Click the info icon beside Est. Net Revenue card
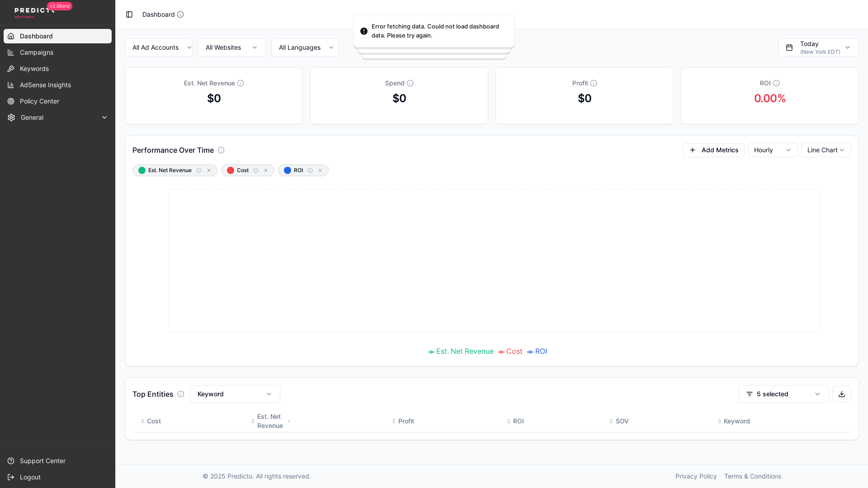Screen dimensions: 868x488 (241, 83)
